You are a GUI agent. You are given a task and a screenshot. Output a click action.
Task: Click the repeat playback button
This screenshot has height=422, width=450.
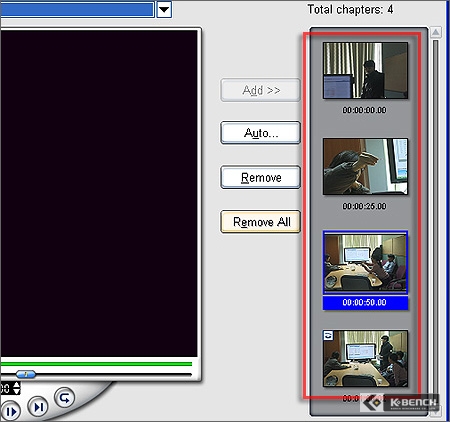[64, 397]
